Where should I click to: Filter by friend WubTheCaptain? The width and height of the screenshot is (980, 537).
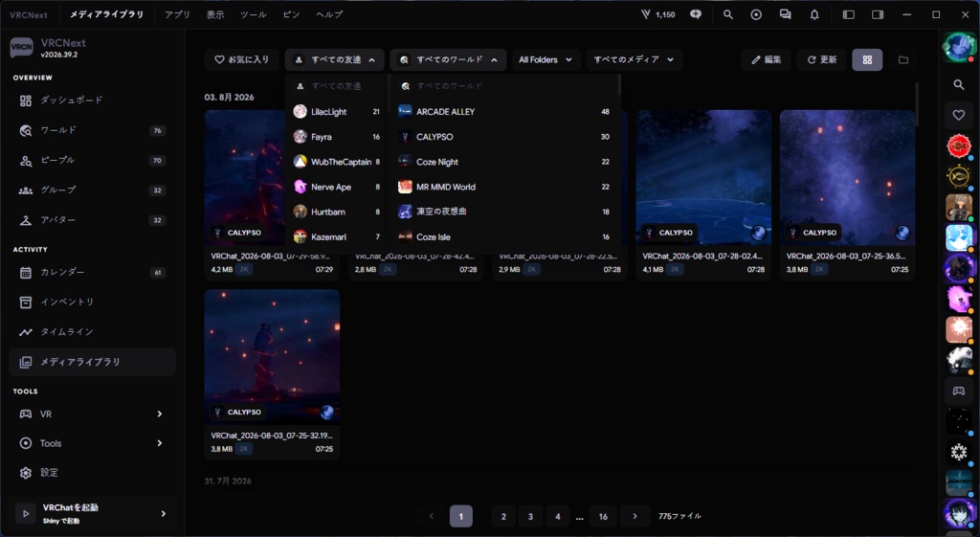[x=336, y=162]
